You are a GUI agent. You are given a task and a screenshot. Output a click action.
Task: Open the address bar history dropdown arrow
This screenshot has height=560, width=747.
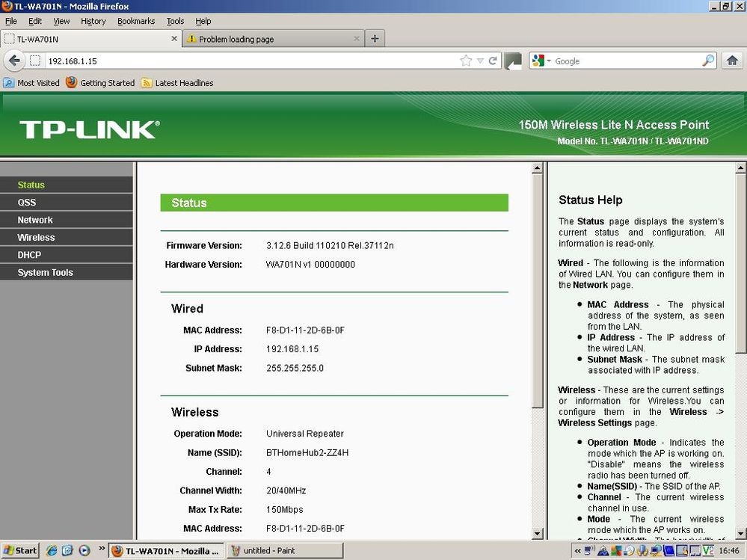click(480, 61)
